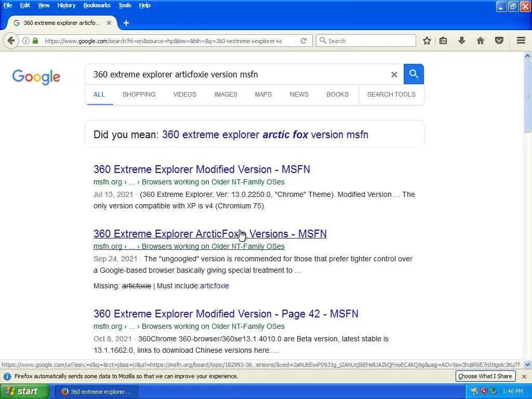
Task: Click the 'arctic fox' Did you mean suggestion
Action: [265, 135]
